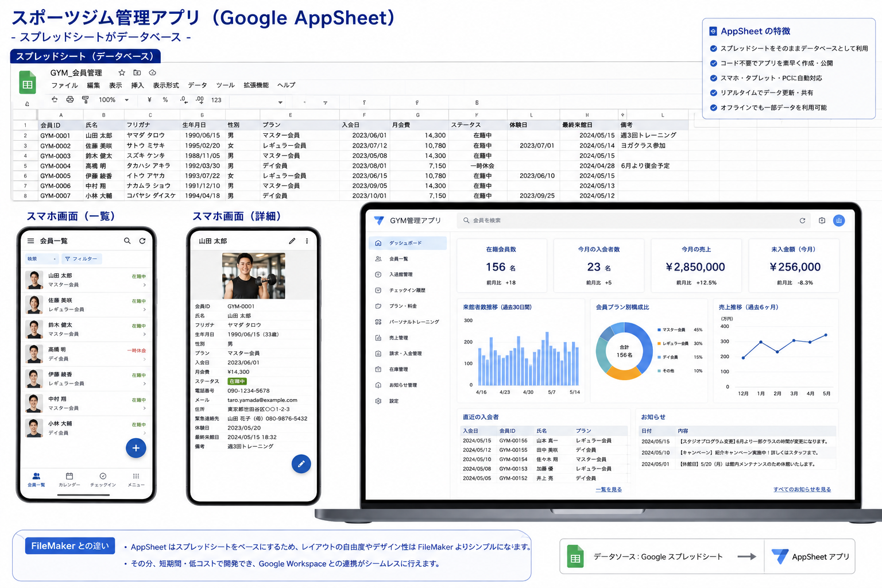
Task: Select the 会員一覧 bottom tab on the phone
Action: [36, 480]
